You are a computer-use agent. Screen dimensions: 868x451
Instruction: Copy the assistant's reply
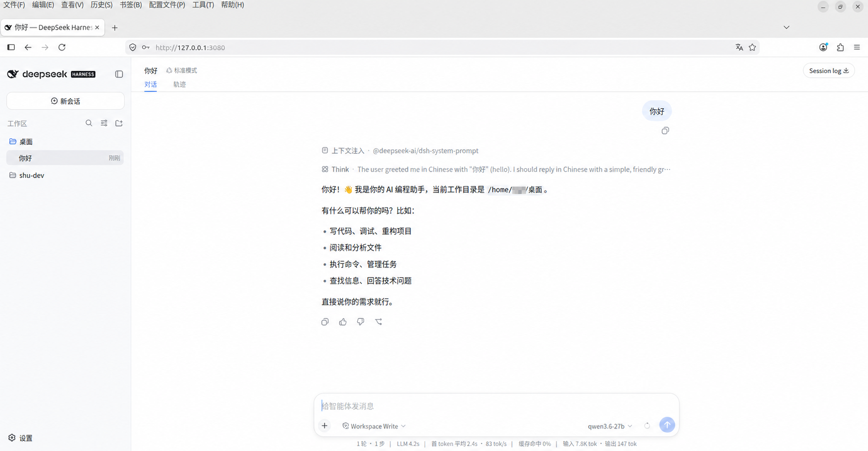pyautogui.click(x=325, y=322)
